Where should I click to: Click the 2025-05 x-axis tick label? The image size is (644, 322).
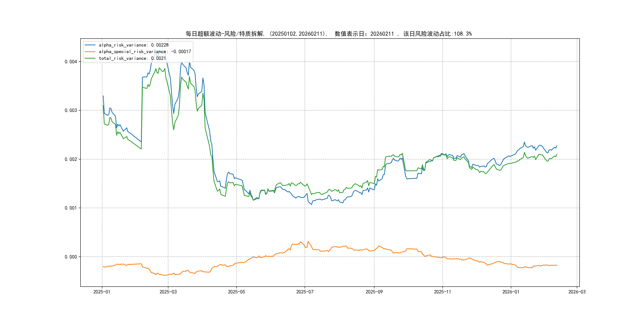click(x=236, y=292)
